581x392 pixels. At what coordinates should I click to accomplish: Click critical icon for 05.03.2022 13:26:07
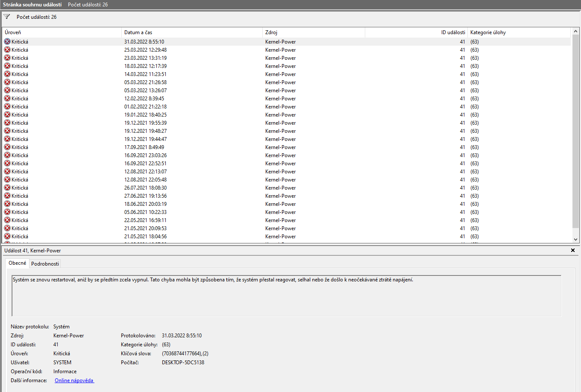pos(7,90)
